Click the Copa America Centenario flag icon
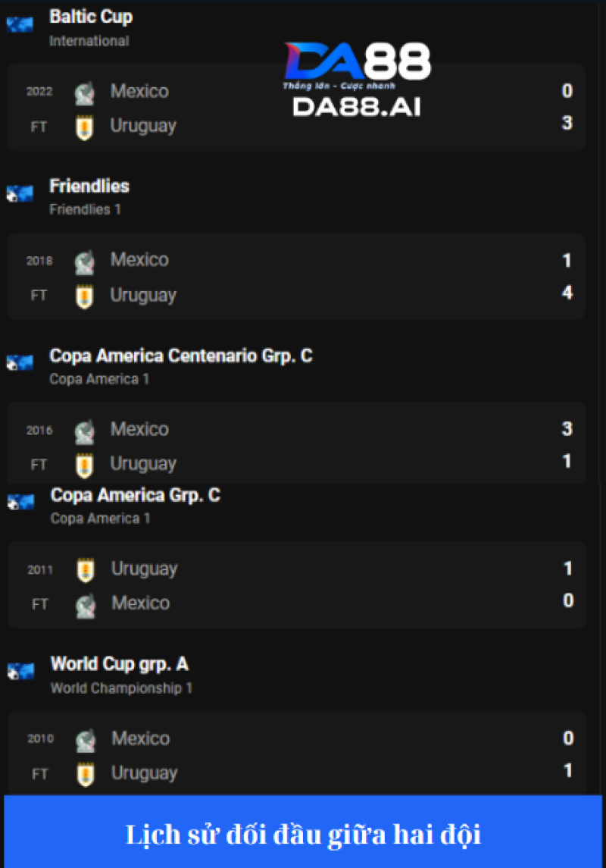This screenshot has width=606, height=868. point(20,363)
